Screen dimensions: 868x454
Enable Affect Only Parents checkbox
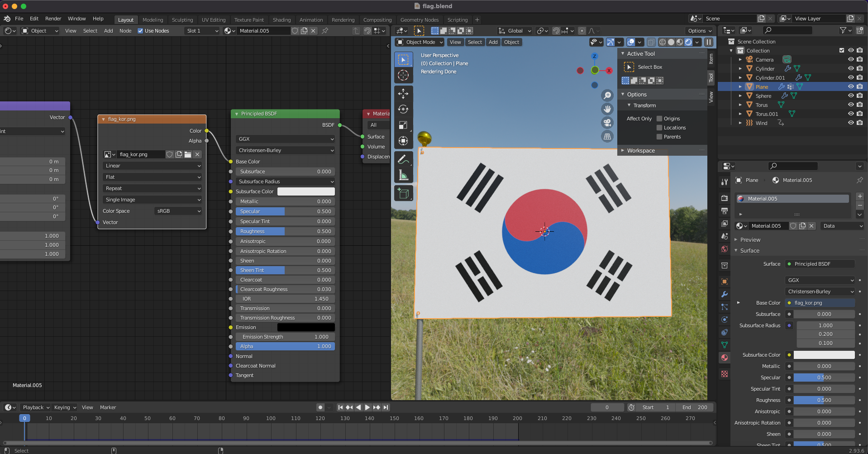pyautogui.click(x=659, y=137)
